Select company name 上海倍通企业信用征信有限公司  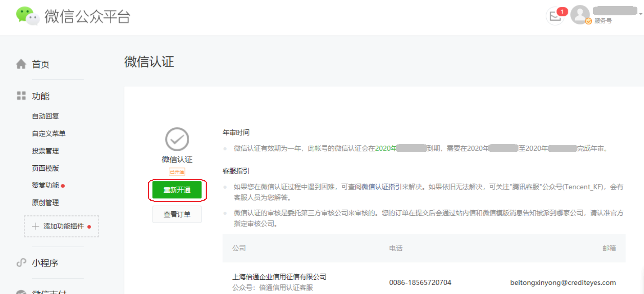(x=280, y=277)
